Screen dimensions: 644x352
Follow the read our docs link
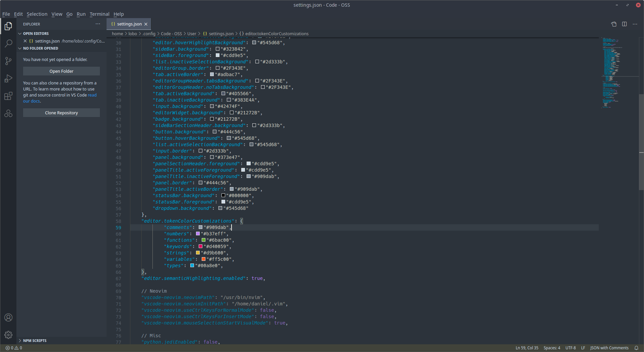92,95
